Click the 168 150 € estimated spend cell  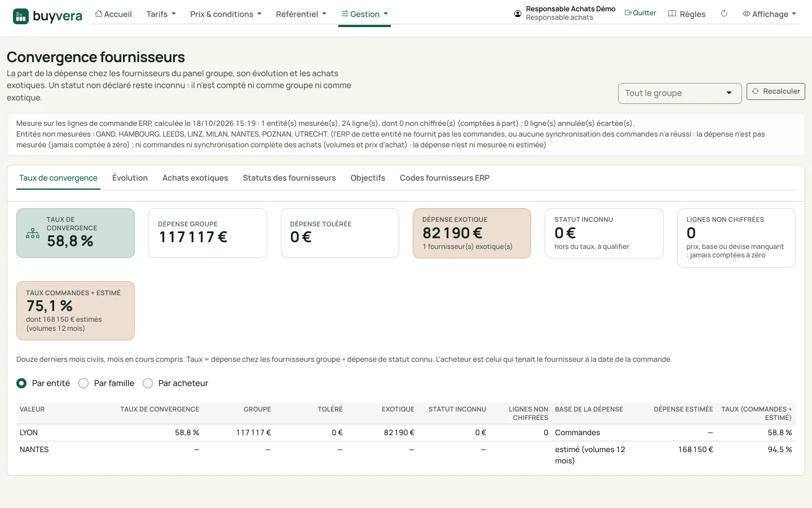coord(695,450)
